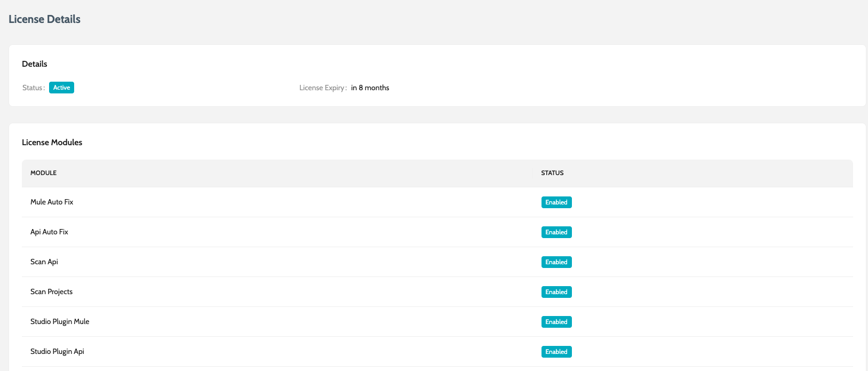Click the MODULE column header
The image size is (868, 371).
tap(43, 173)
